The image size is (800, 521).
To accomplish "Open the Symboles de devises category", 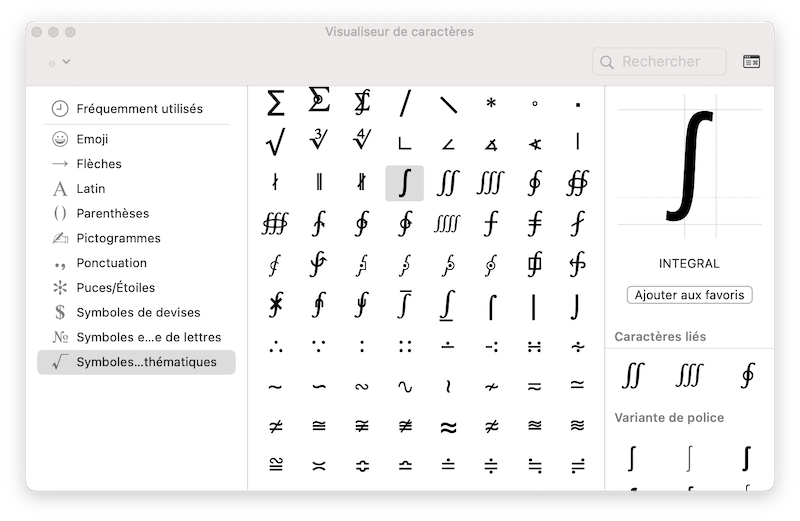I will [x=136, y=312].
